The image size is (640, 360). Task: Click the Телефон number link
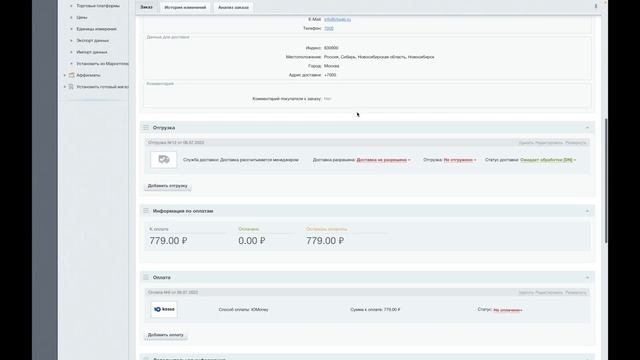click(x=329, y=29)
